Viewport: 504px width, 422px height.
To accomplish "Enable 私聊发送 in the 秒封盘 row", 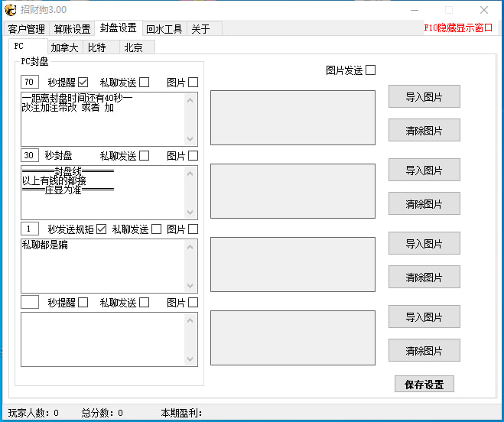I will 145,156.
